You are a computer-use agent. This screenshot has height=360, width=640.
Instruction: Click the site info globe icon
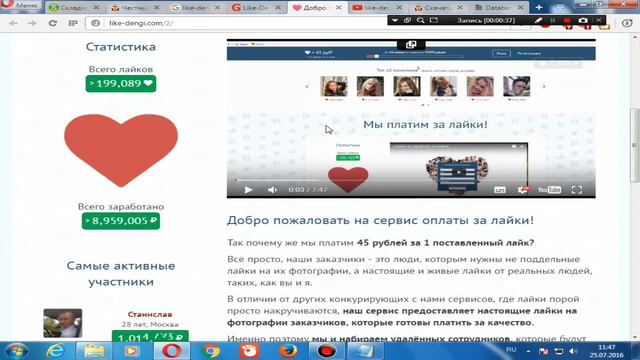pyautogui.click(x=96, y=23)
